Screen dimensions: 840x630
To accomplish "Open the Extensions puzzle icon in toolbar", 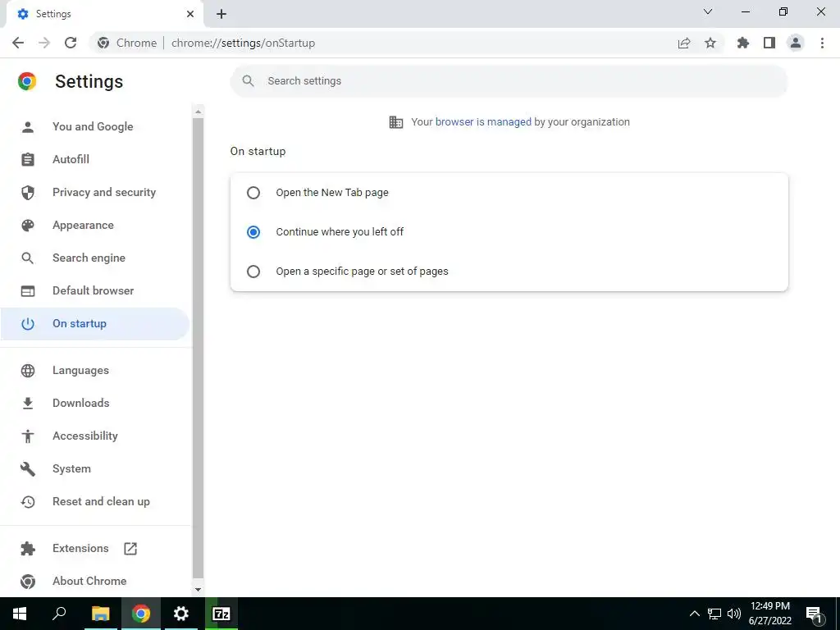I will pos(742,43).
